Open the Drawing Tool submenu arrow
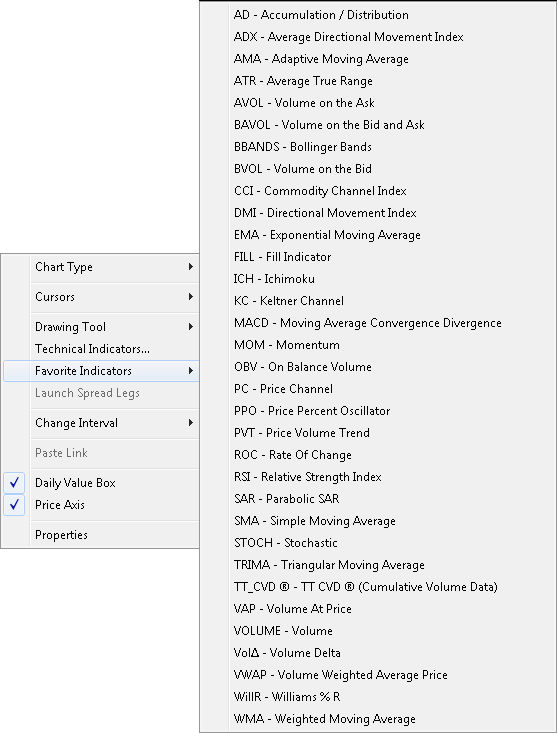This screenshot has height=733, width=557. [191, 326]
